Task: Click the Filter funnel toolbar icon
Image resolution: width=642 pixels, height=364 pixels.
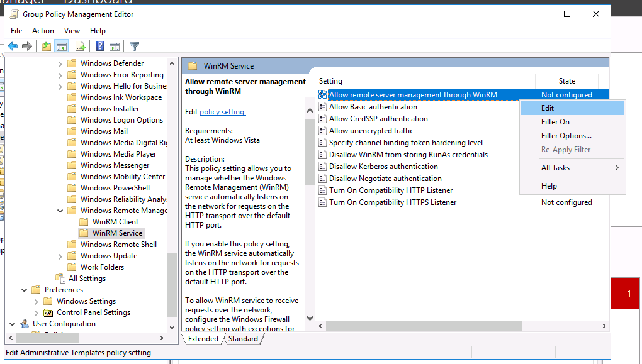Action: click(x=134, y=46)
